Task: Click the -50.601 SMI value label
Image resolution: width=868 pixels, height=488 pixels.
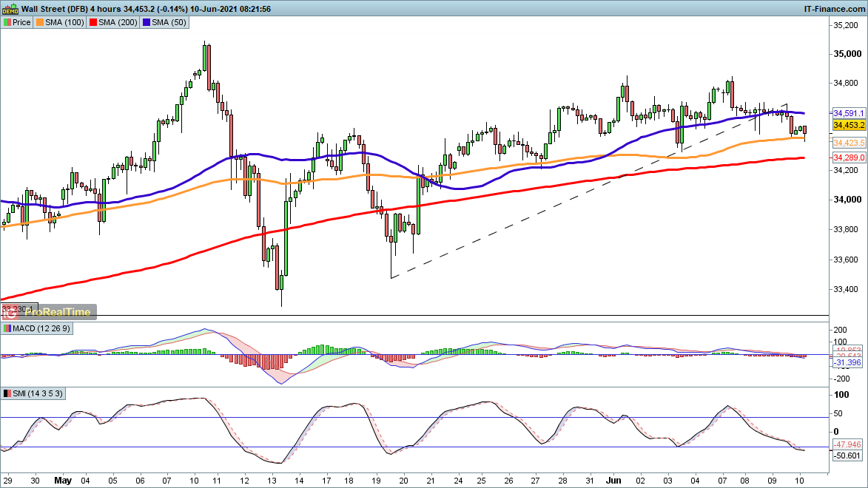Action: click(850, 455)
